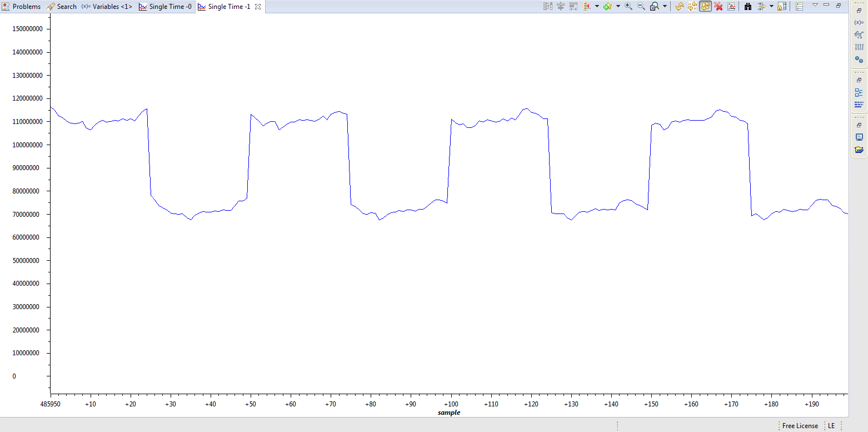Toggle the highlighted continuous refresh button
The width and height of the screenshot is (868, 432).
click(705, 6)
